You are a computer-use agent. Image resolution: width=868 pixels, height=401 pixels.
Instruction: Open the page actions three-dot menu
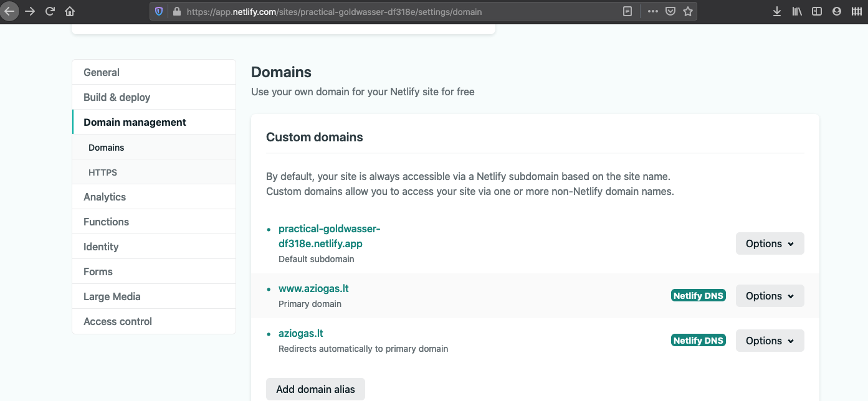tap(652, 11)
